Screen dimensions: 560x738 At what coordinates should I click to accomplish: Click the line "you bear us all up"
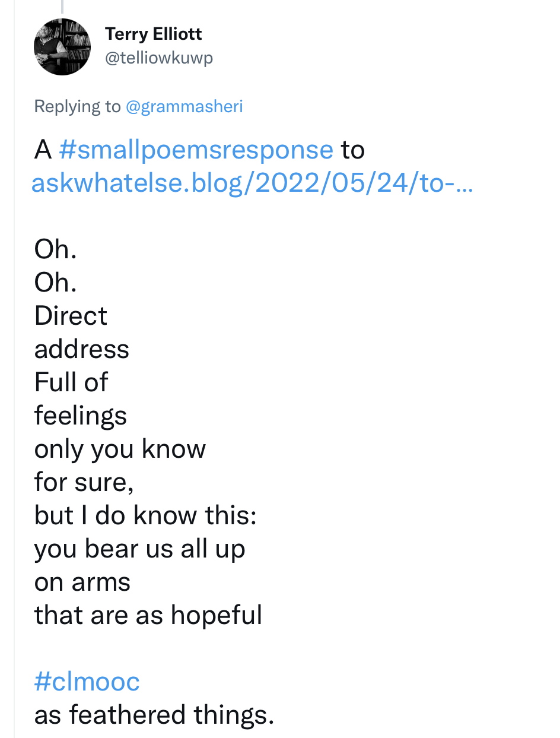[x=139, y=549]
